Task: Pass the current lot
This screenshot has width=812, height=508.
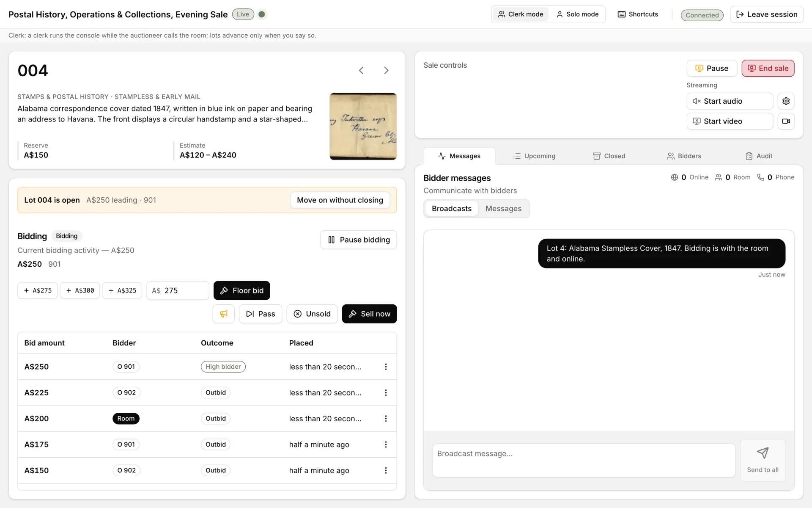Action: 261,314
